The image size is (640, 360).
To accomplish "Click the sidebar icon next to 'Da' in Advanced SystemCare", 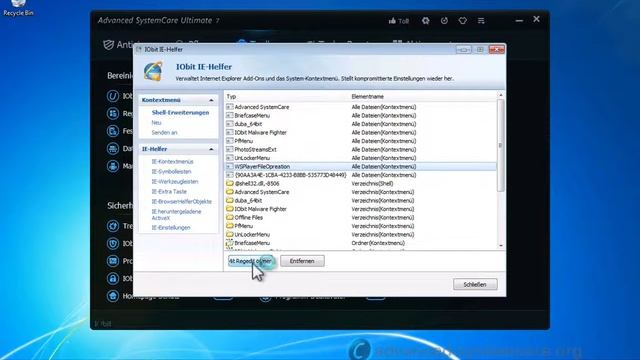I will pos(113,149).
